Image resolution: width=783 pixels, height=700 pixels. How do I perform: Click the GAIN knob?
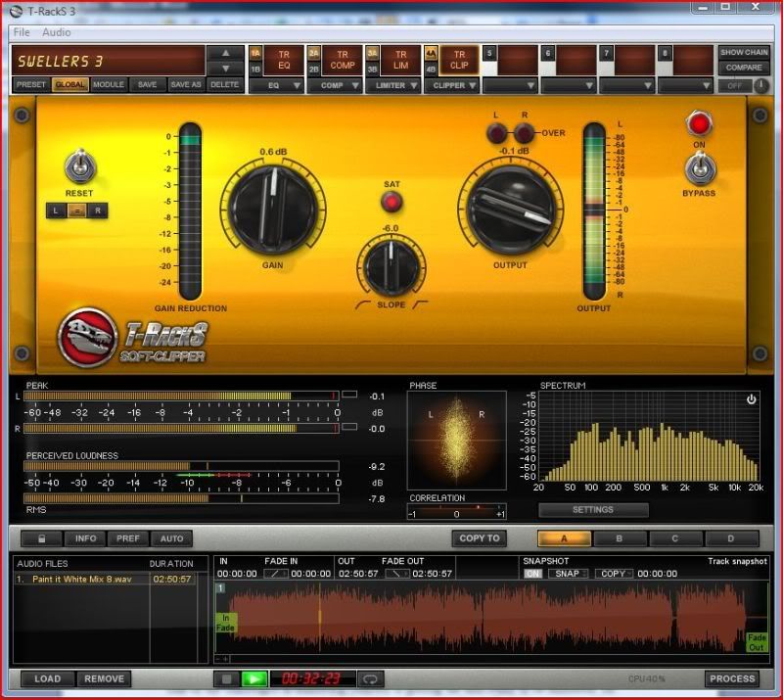[273, 209]
